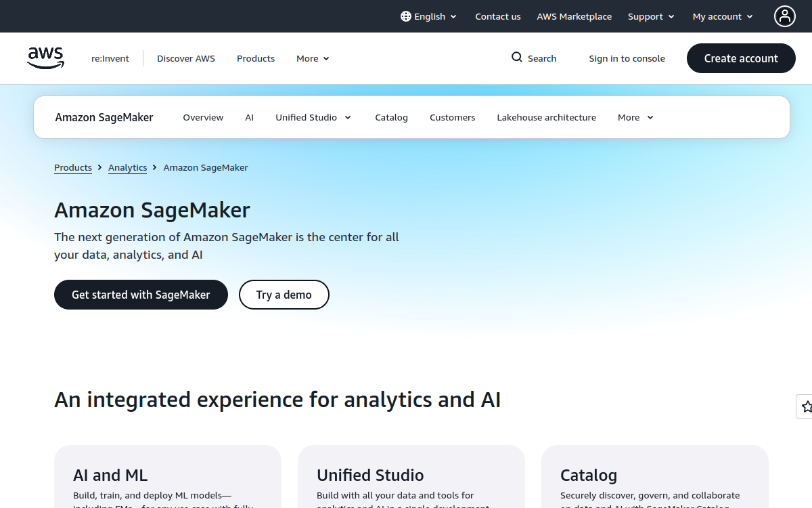Open the Unified Studio card
This screenshot has width=812, height=508.
(x=411, y=476)
